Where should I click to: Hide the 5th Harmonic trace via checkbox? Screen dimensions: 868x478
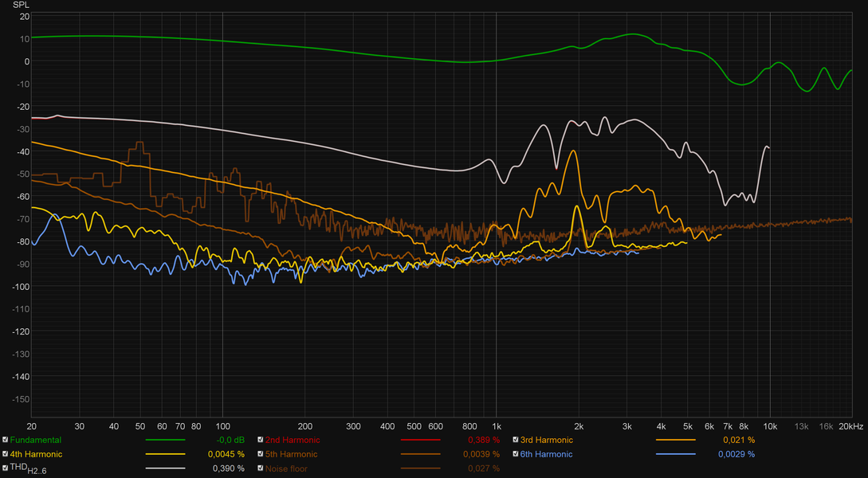[260, 453]
